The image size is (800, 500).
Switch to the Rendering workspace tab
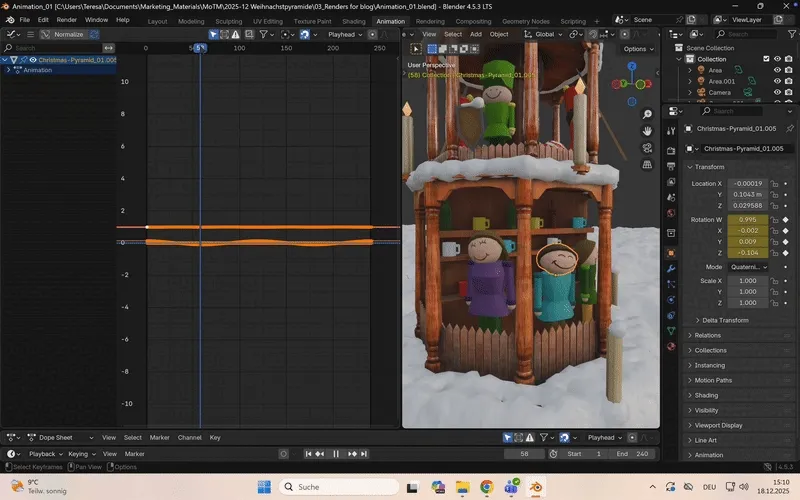pos(430,20)
